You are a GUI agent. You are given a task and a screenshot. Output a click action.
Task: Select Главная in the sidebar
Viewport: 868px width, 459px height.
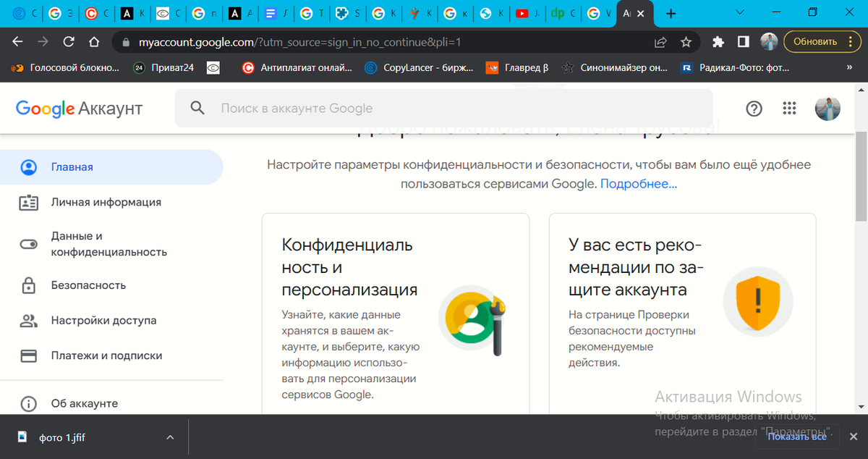[111, 167]
